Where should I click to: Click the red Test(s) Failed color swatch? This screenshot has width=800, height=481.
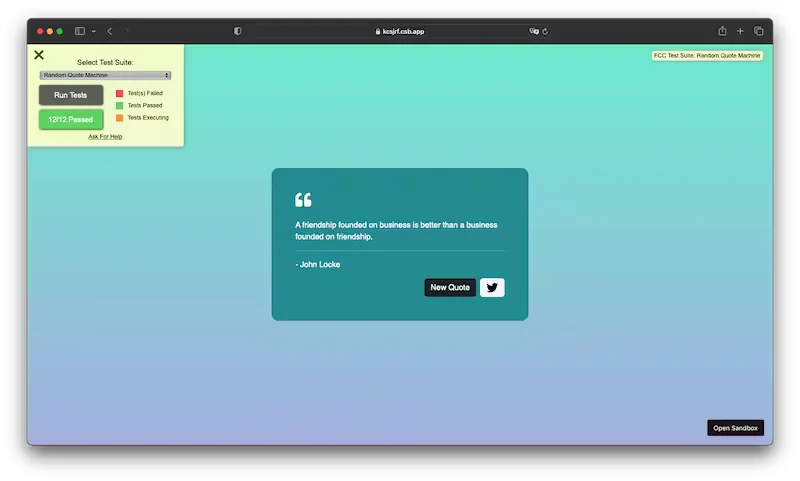click(119, 93)
